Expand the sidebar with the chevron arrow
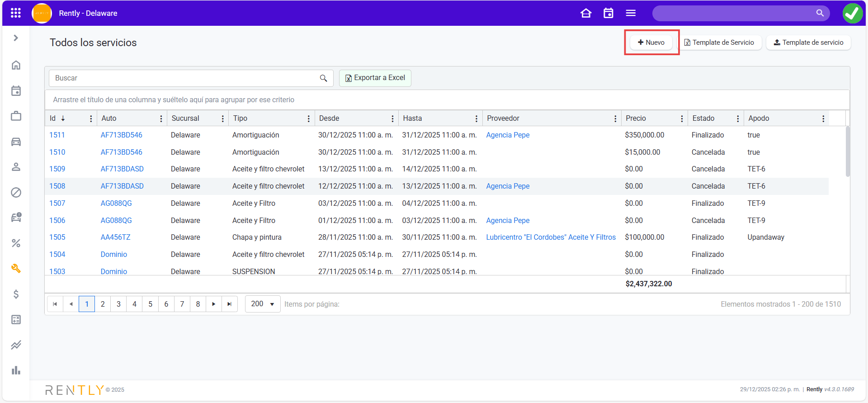868x403 pixels. (16, 38)
